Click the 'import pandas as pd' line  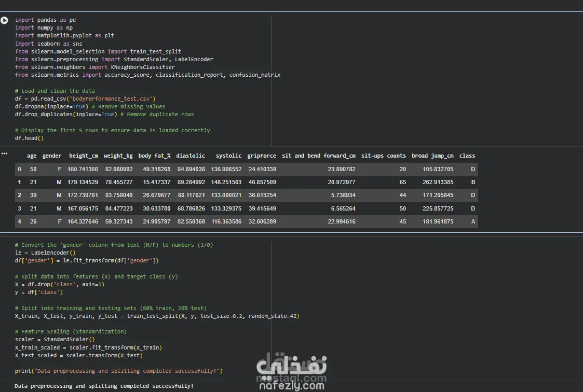(45, 20)
